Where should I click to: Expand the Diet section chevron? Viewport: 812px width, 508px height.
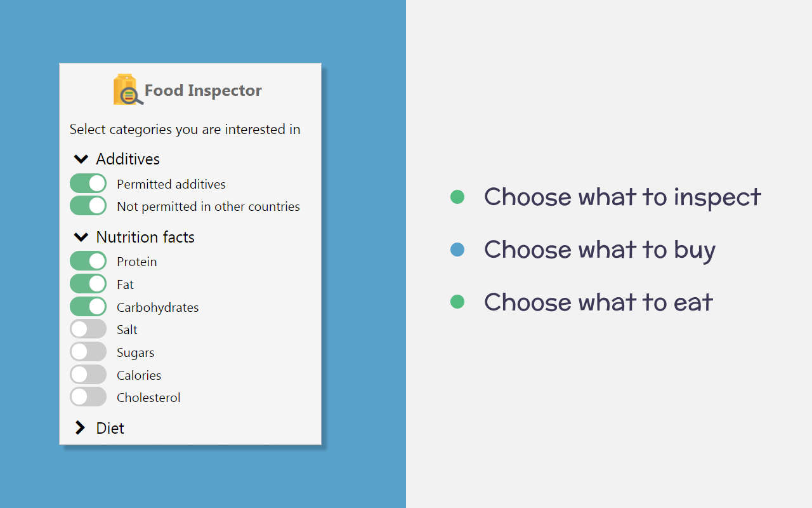(x=80, y=428)
